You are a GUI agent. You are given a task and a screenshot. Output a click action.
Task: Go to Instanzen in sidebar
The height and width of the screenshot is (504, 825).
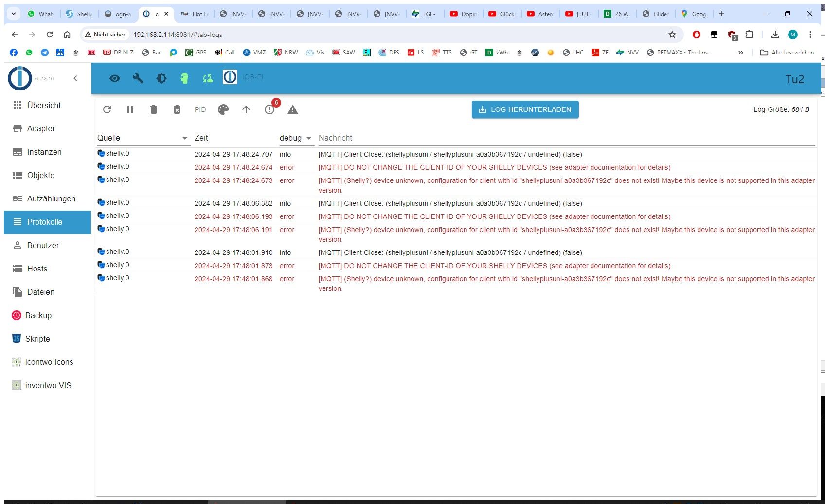pyautogui.click(x=47, y=152)
